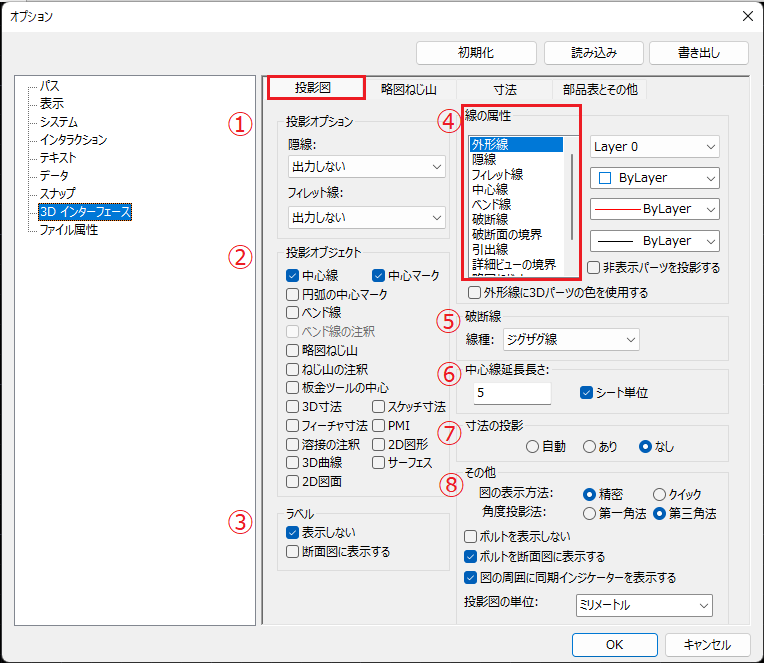Select スナップ in the category tree

click(x=57, y=193)
